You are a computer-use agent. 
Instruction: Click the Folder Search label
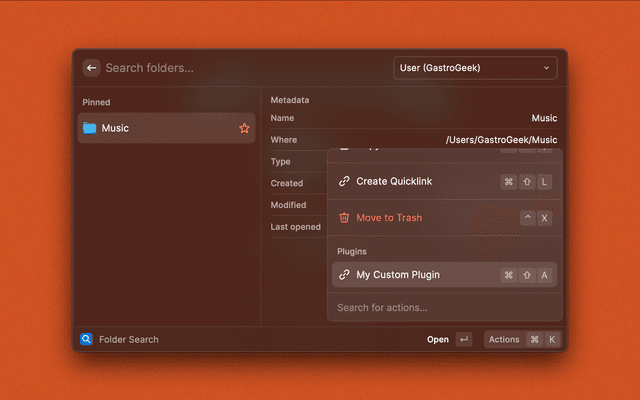128,339
